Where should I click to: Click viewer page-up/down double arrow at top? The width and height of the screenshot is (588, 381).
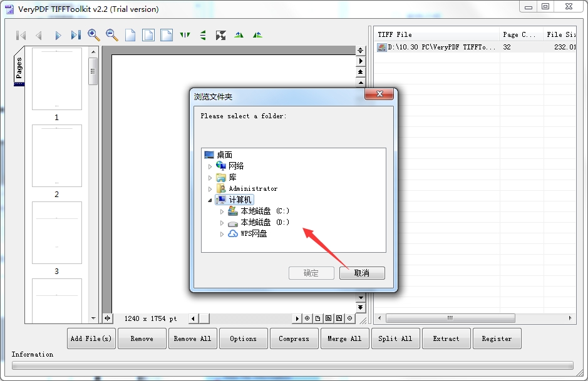point(360,51)
